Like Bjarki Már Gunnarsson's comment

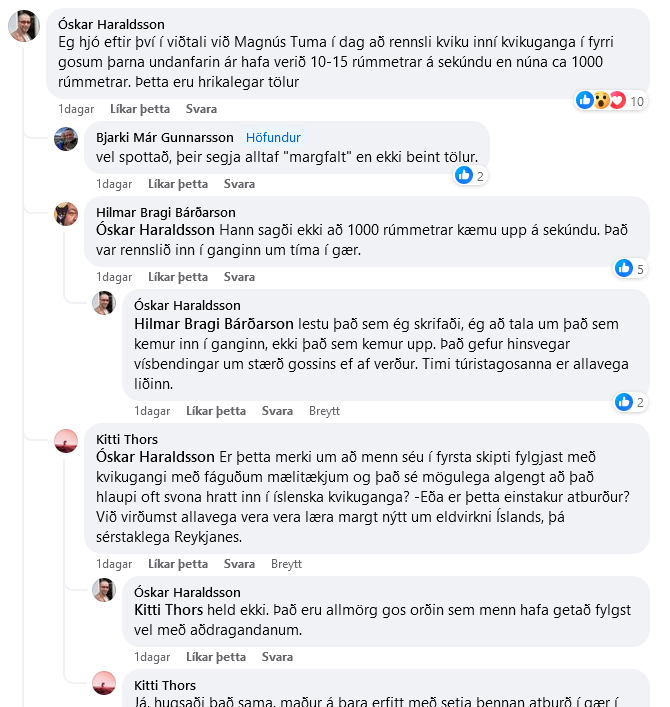178,184
